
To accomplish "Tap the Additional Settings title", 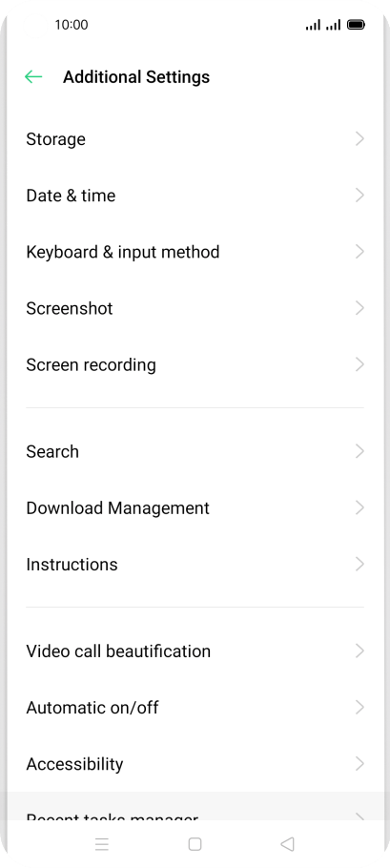I will (136, 77).
